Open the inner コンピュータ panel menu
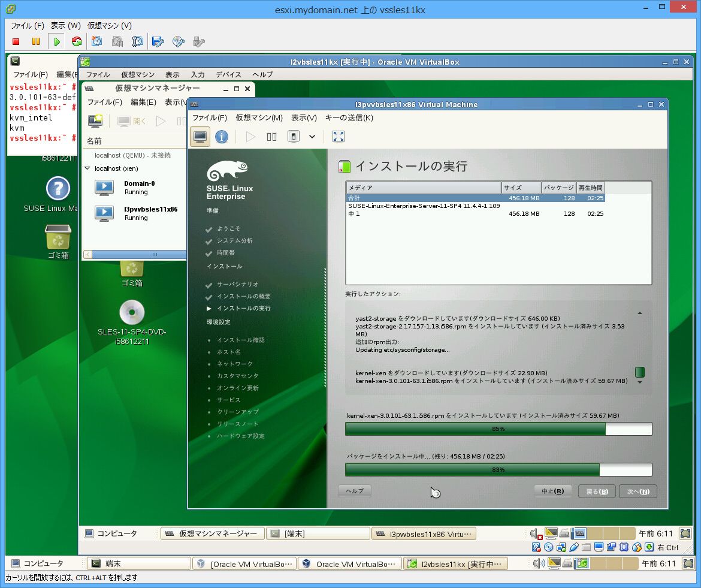 [x=112, y=533]
